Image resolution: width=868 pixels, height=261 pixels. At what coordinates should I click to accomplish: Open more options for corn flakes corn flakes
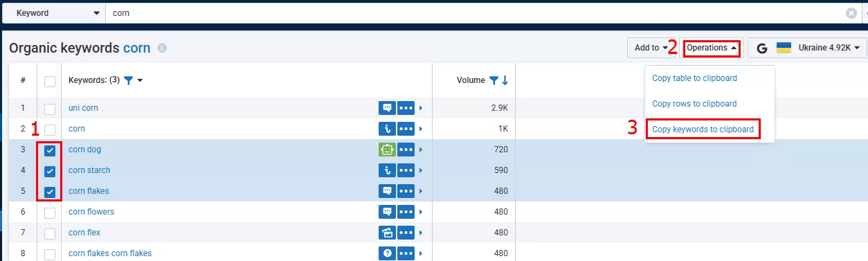(406, 253)
